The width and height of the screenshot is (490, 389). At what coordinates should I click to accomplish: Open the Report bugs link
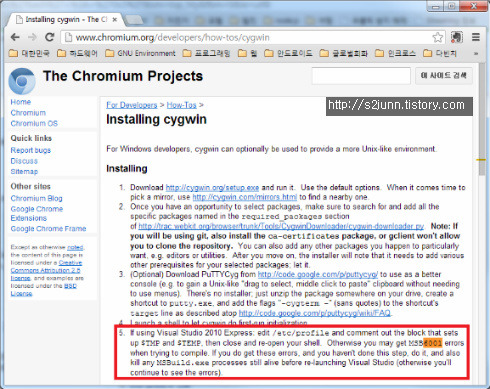tap(31, 150)
